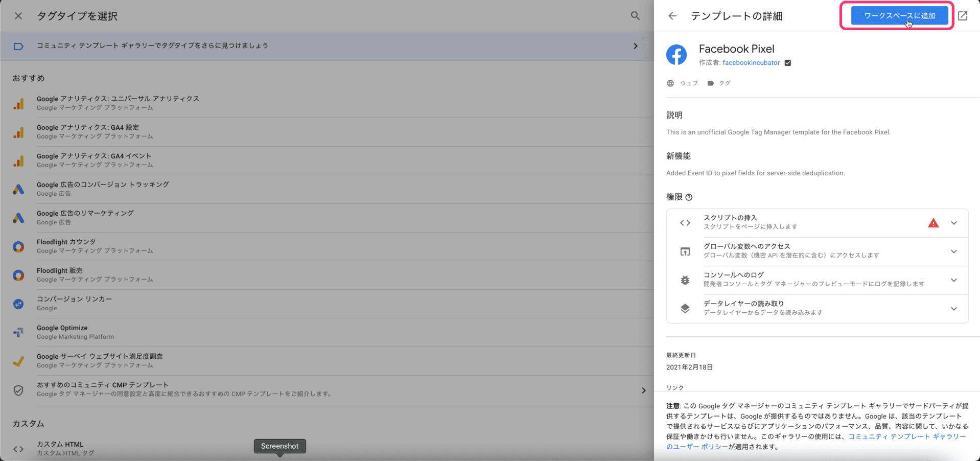
Task: Choose コンバージョン リンカー tag type
Action: (x=327, y=304)
